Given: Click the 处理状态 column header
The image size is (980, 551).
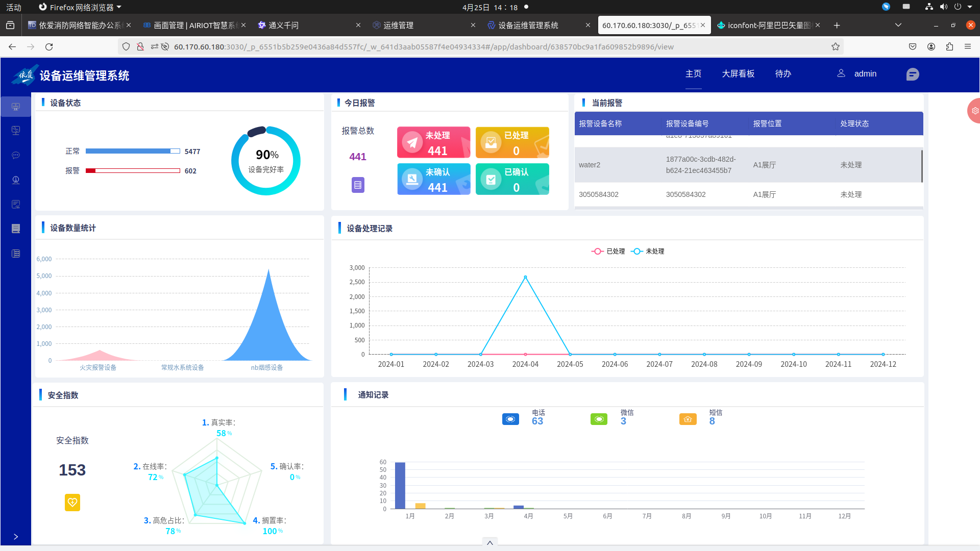Looking at the screenshot, I should point(854,124).
